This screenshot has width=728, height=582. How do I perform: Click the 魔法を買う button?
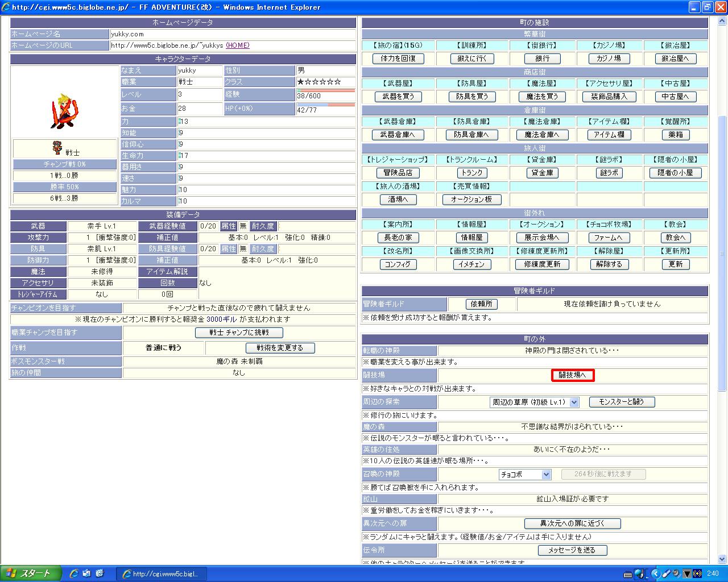point(543,97)
